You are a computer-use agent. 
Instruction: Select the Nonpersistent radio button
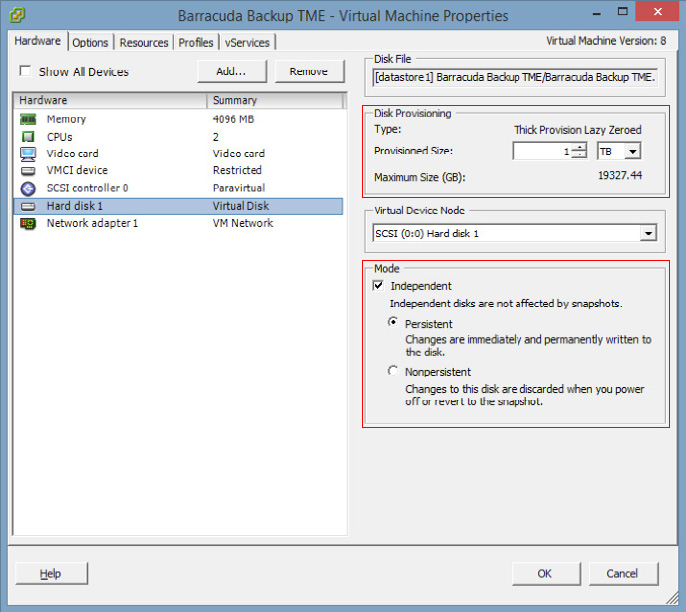pyautogui.click(x=393, y=371)
